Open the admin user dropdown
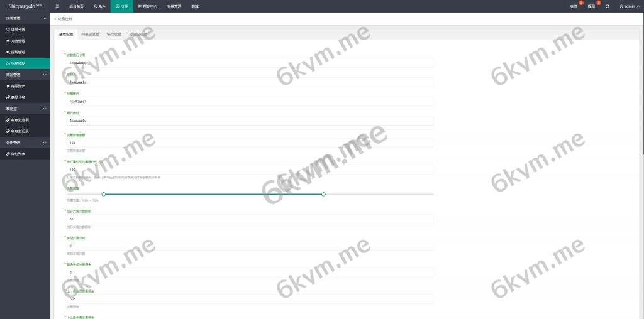 pyautogui.click(x=628, y=6)
